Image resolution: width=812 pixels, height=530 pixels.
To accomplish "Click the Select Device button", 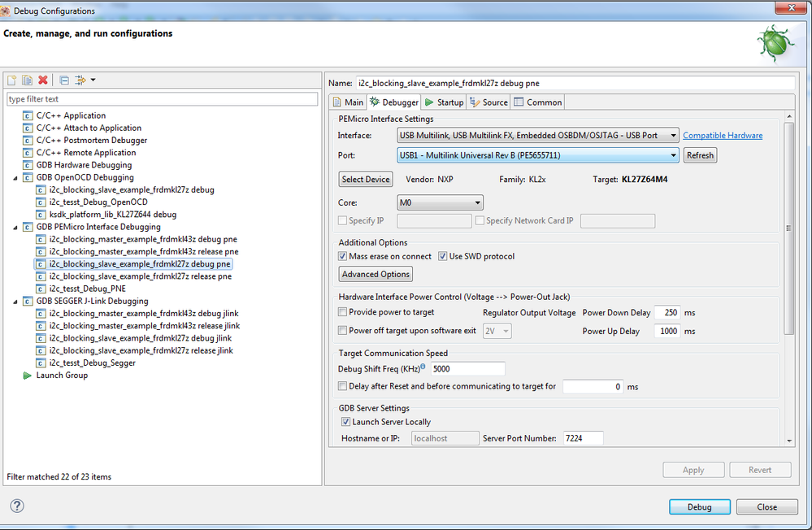I will (x=366, y=180).
